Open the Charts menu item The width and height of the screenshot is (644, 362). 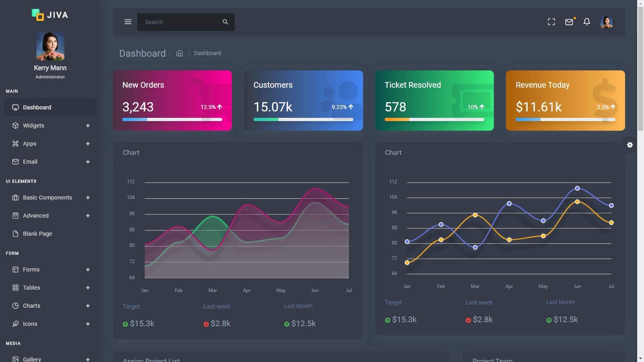click(50, 306)
